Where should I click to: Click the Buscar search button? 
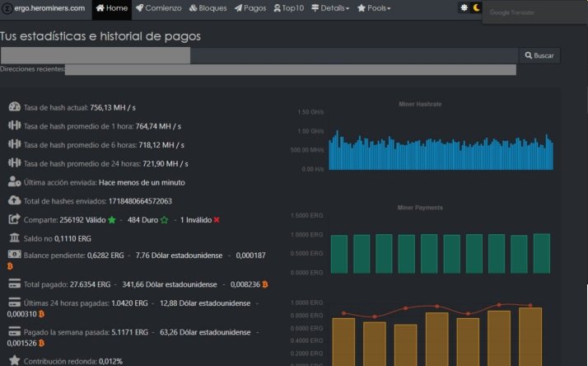539,55
